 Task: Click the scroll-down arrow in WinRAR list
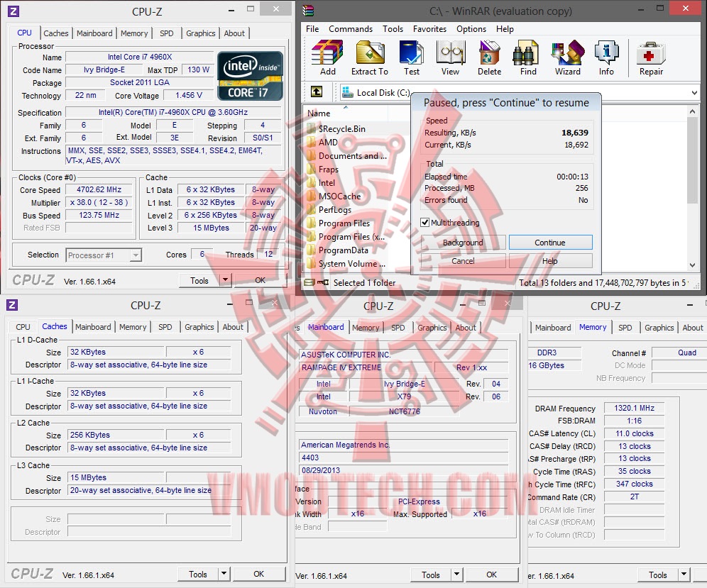click(692, 265)
